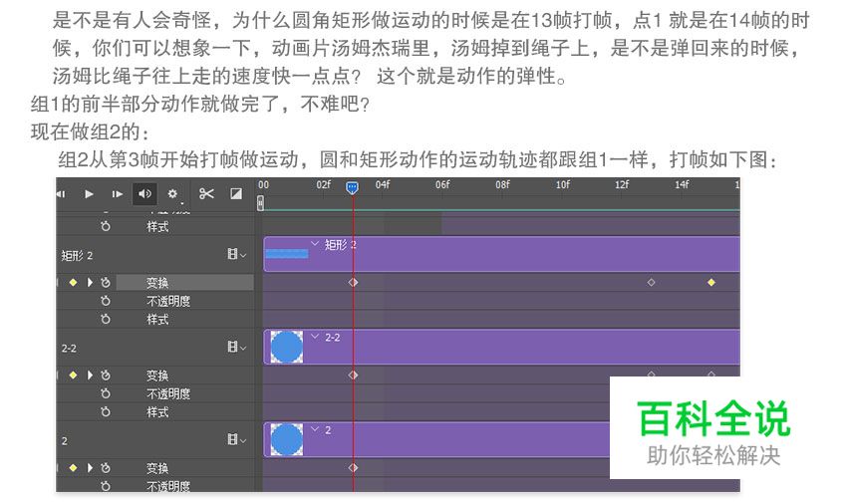Screen dimensions: 847x504
Task: Jump to next keyframe for 矩形 2 变换
Action: click(90, 283)
